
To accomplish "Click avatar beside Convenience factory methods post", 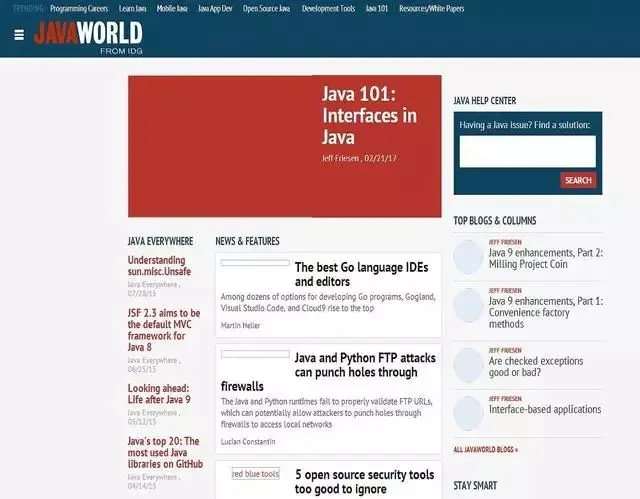I will click(468, 305).
